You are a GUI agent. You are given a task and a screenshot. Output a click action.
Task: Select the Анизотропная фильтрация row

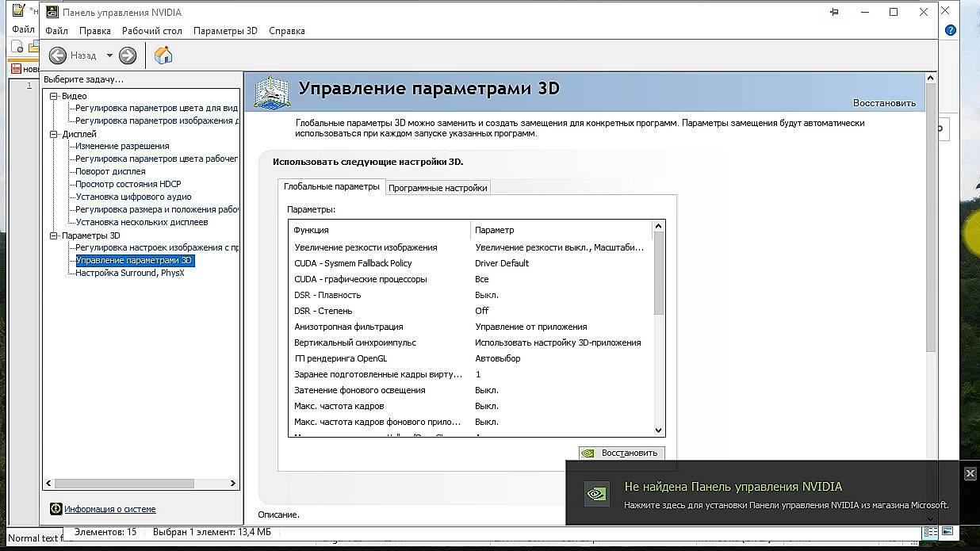[470, 327]
